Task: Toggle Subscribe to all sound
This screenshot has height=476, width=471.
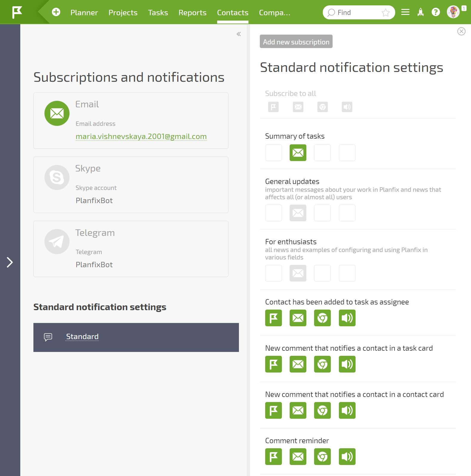Action: [x=347, y=107]
